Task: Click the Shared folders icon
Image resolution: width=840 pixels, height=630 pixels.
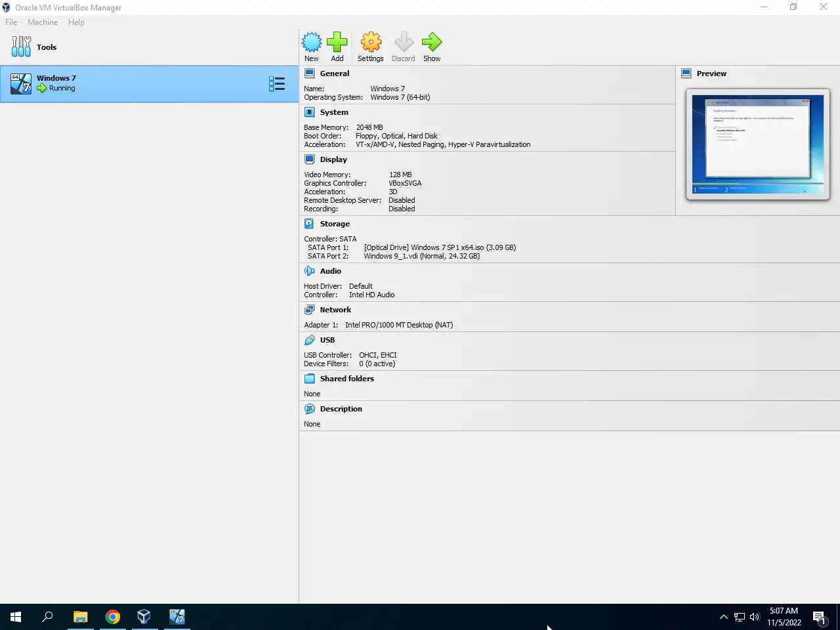Action: [x=310, y=379]
